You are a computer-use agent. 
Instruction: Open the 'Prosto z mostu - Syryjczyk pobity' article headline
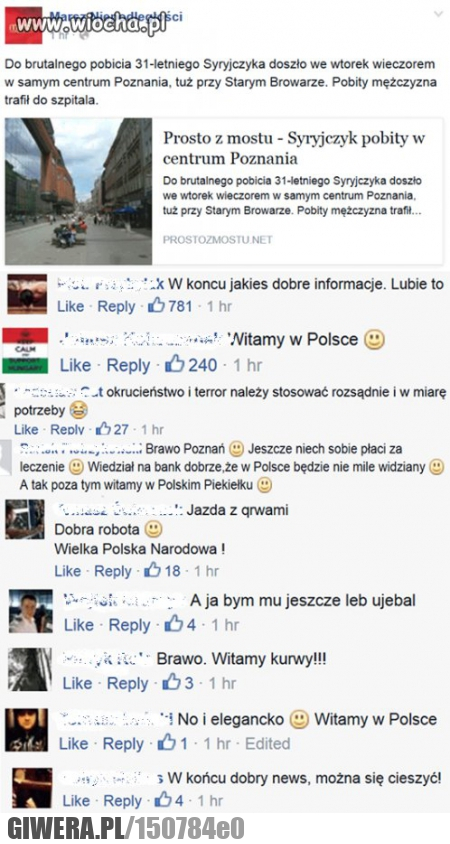294,148
